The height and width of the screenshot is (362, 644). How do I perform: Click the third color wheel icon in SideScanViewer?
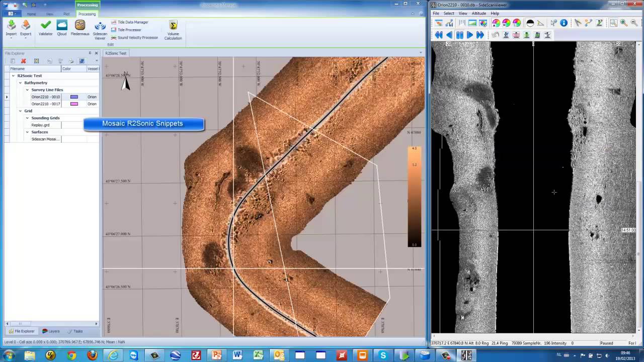pyautogui.click(x=517, y=23)
